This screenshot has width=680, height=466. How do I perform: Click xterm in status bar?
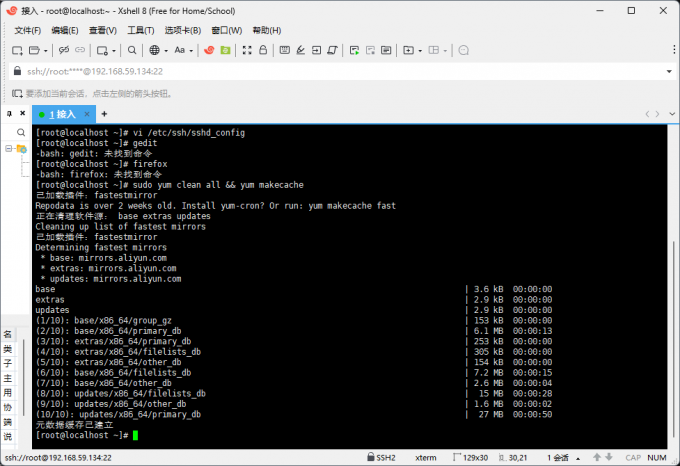click(x=425, y=458)
